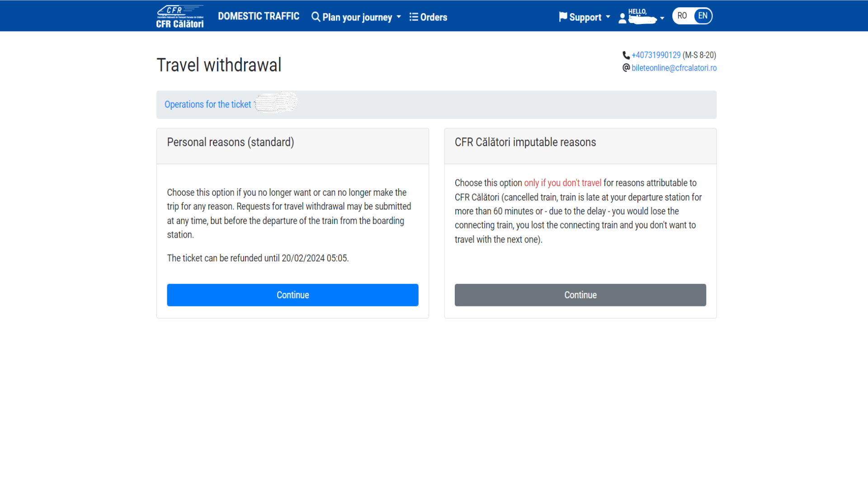Open the CFR Călători logo homepage
The height and width of the screenshot is (488, 868).
click(180, 16)
